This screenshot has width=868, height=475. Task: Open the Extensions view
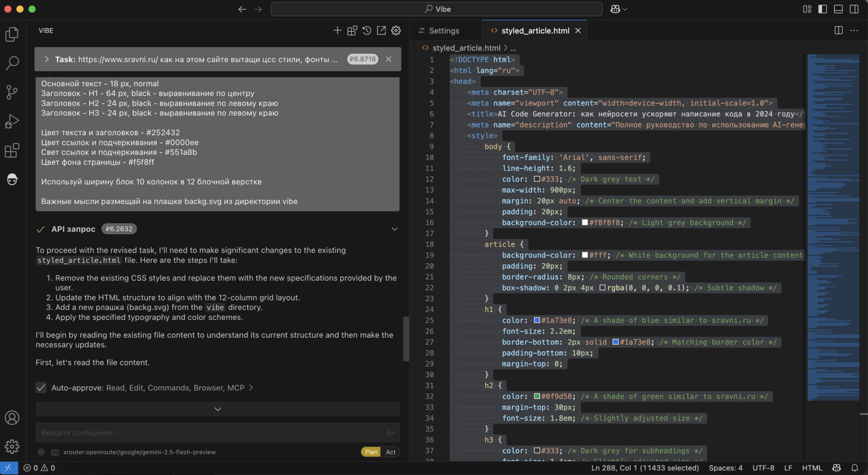12,150
